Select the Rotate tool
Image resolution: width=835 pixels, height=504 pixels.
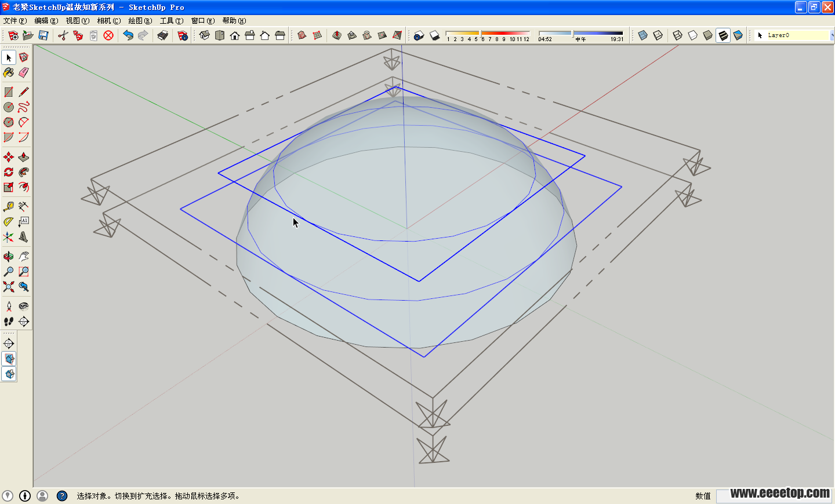point(9,172)
